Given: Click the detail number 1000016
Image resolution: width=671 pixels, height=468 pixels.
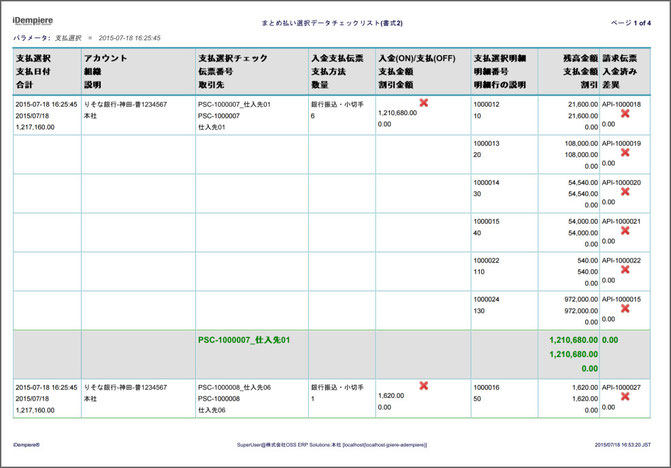Looking at the screenshot, I should pyautogui.click(x=487, y=388).
